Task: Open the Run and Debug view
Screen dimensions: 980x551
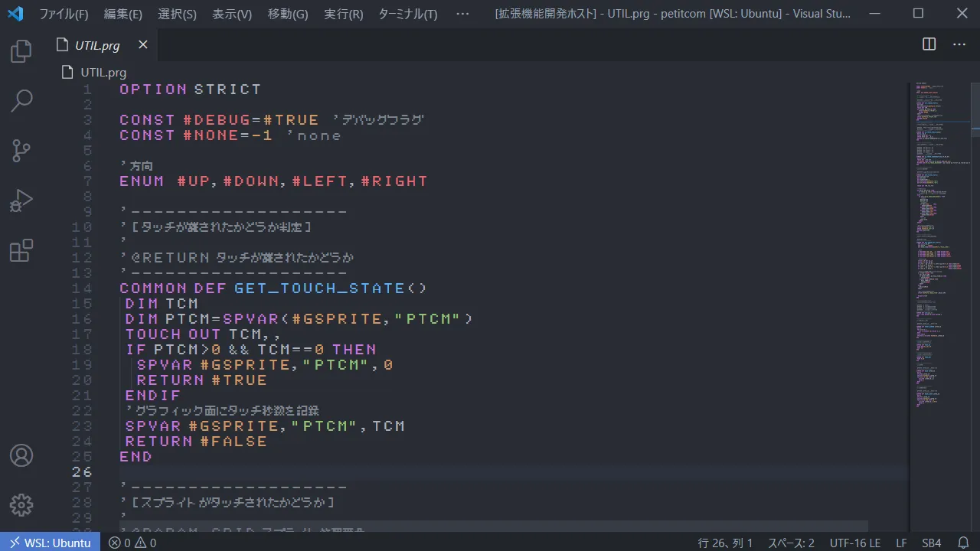Action: click(21, 201)
